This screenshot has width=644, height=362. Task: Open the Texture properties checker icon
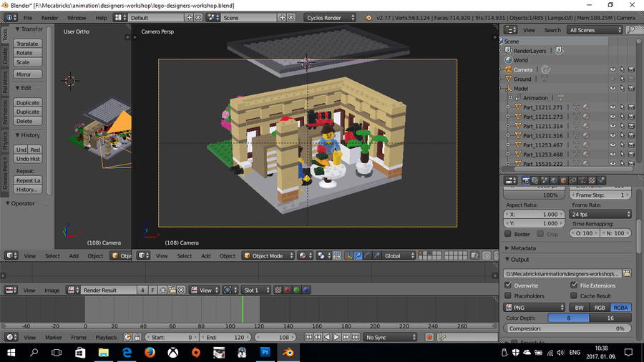point(592,180)
